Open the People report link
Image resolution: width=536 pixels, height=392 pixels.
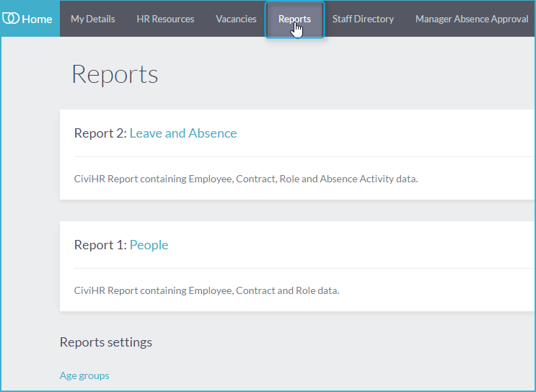[x=149, y=245]
